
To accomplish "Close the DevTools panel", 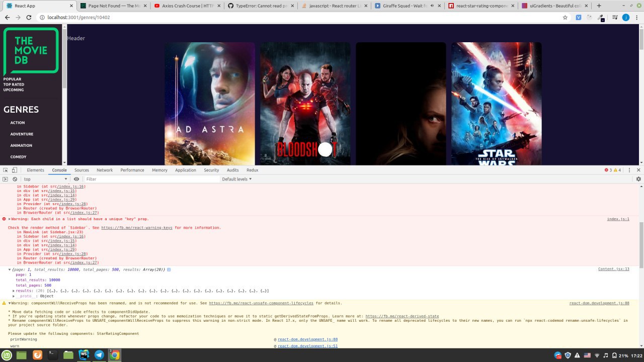I will point(638,170).
